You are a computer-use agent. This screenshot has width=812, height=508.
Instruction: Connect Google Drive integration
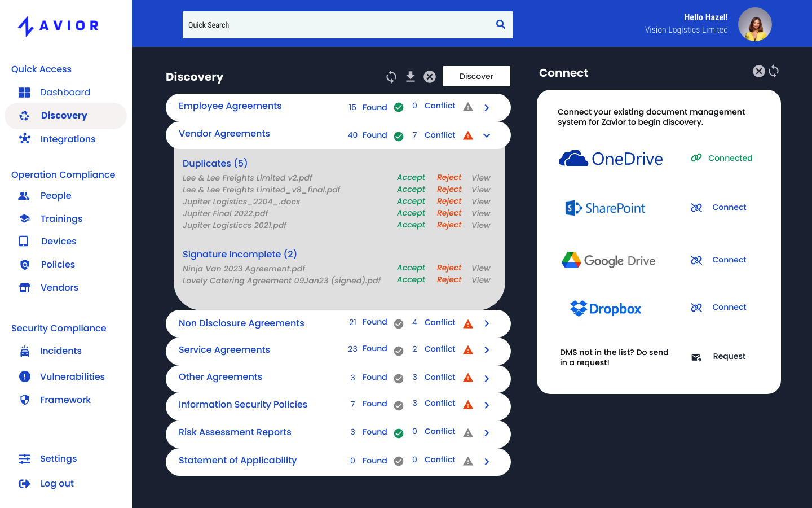(718, 260)
